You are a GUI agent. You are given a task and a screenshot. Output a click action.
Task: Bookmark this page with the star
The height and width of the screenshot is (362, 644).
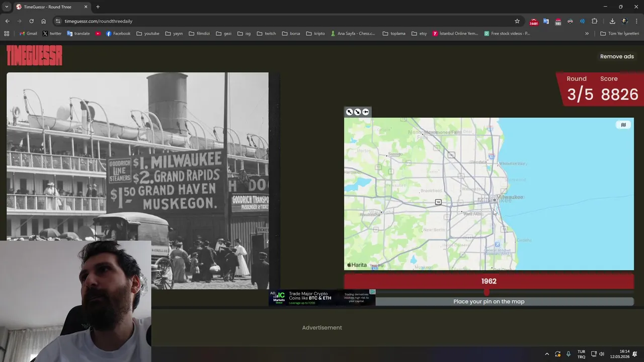coord(517,21)
